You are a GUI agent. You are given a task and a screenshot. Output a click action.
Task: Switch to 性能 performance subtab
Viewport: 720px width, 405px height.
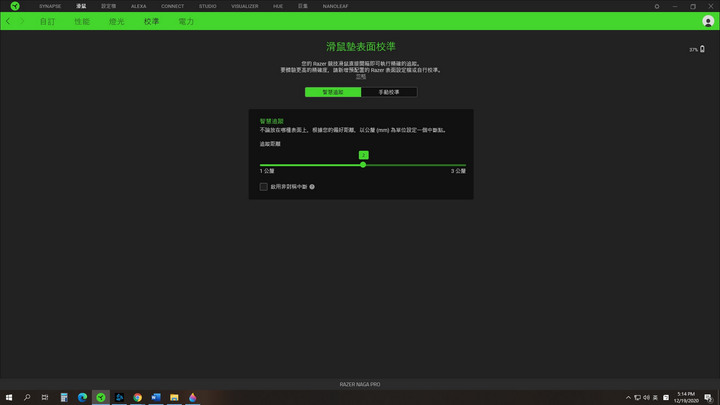pos(82,22)
